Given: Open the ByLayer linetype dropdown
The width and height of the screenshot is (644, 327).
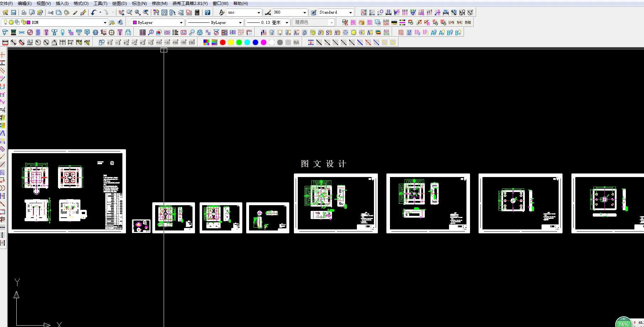Looking at the screenshot, I should 240,22.
